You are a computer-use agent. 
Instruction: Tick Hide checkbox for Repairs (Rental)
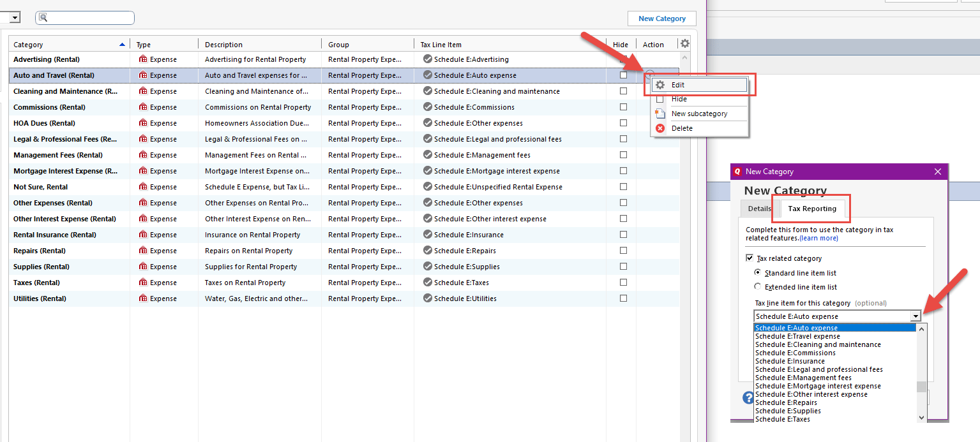(624, 250)
